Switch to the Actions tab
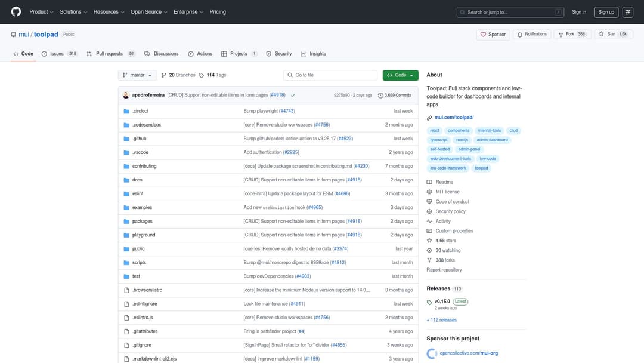 coord(200,54)
